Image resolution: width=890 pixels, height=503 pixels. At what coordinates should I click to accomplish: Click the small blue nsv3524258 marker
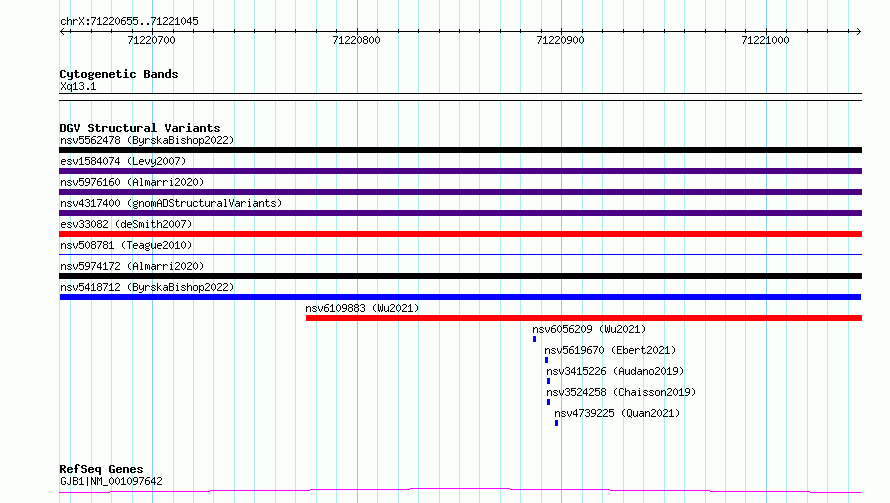coord(548,403)
